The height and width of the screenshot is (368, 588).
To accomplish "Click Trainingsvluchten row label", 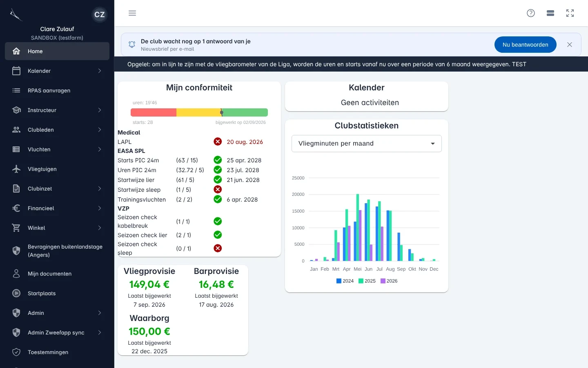I will pyautogui.click(x=142, y=200).
